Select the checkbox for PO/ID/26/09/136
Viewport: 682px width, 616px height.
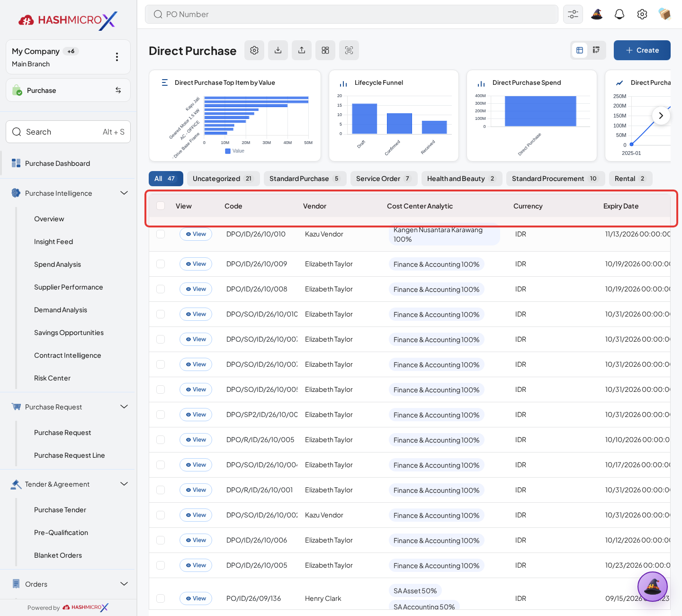[161, 598]
